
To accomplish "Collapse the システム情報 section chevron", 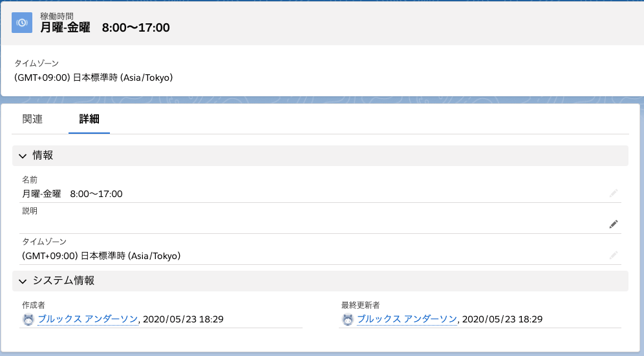I will click(23, 281).
